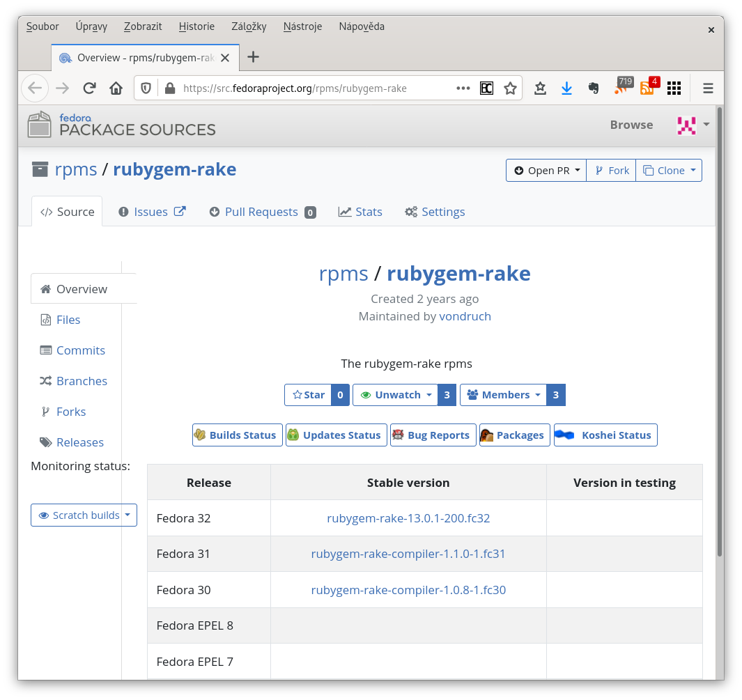
Task: Click the Fedora Package Sources logo
Action: (122, 125)
